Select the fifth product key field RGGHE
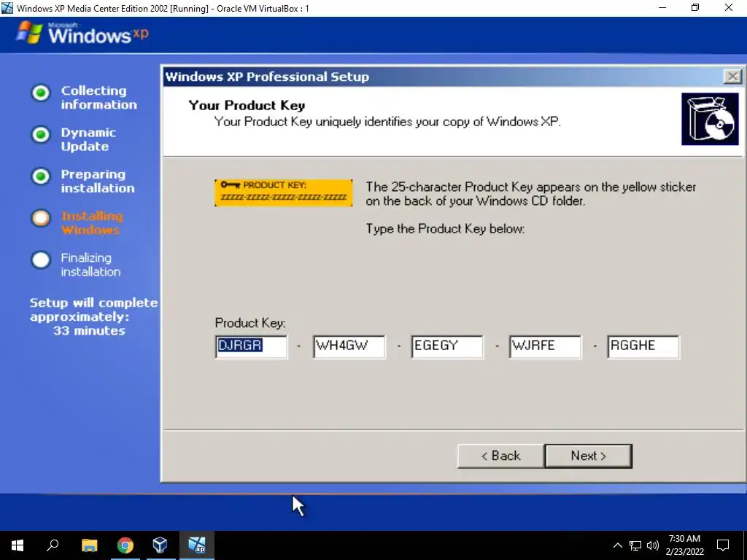The image size is (747, 560). click(x=643, y=346)
